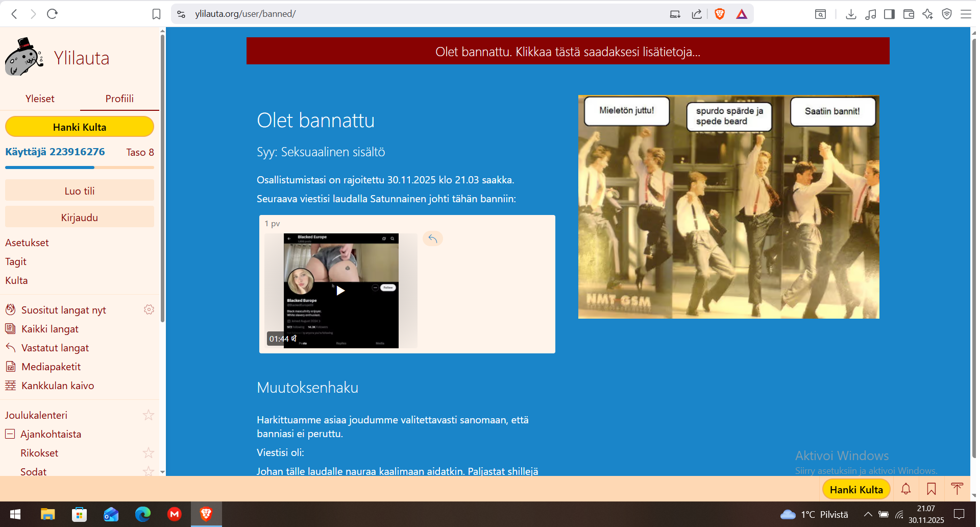Bookmark this page in the browser toolbar
The height and width of the screenshot is (527, 980).
pos(156,14)
